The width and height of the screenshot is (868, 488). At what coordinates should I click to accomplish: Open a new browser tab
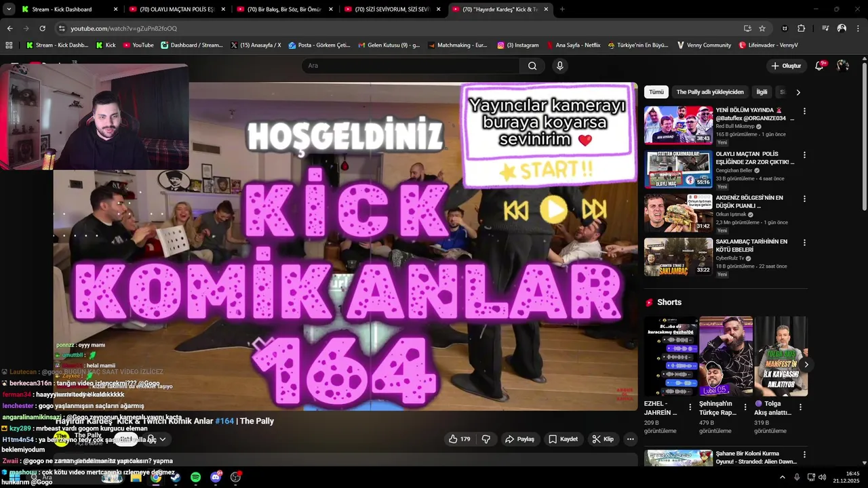(x=562, y=9)
